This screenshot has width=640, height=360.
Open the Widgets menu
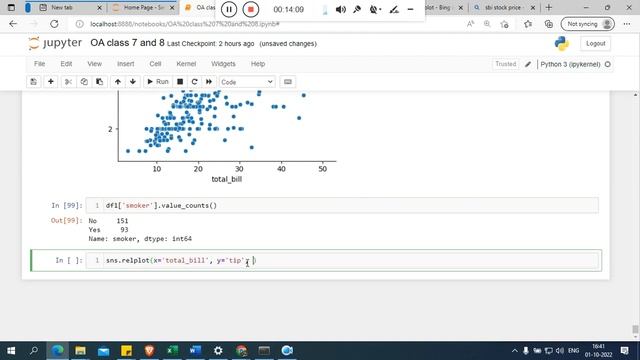click(x=223, y=64)
